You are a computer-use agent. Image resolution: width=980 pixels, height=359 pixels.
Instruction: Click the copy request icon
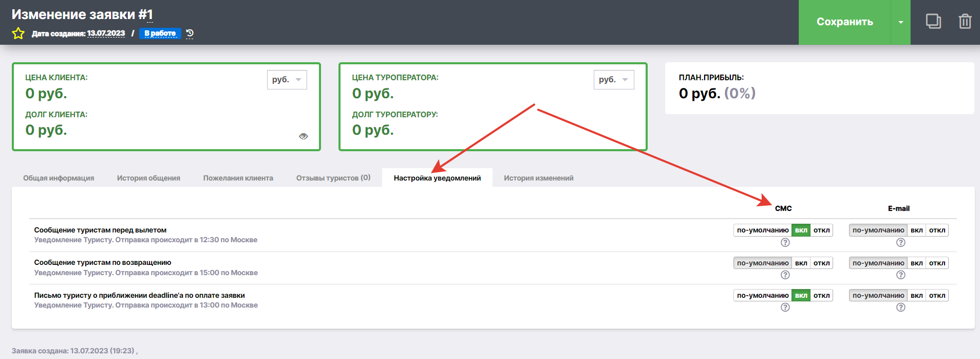pos(933,22)
